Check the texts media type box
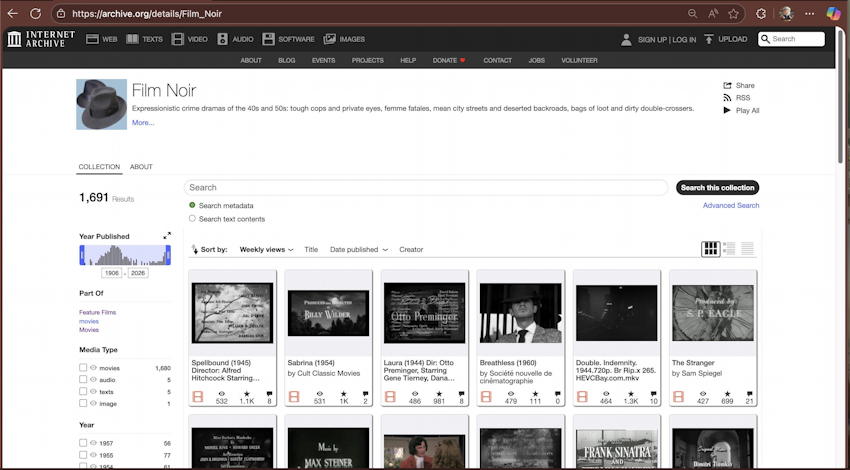This screenshot has width=850, height=470. click(83, 391)
